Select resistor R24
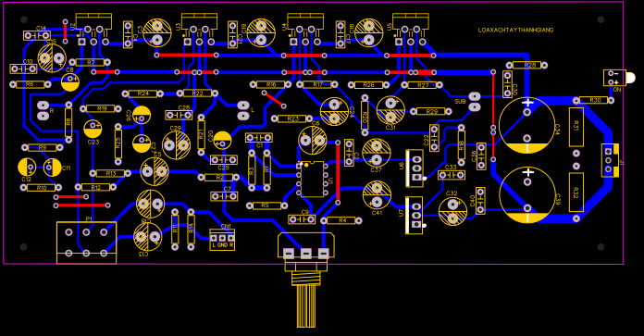Image resolution: width=644 pixels, height=336 pixels. [142, 93]
